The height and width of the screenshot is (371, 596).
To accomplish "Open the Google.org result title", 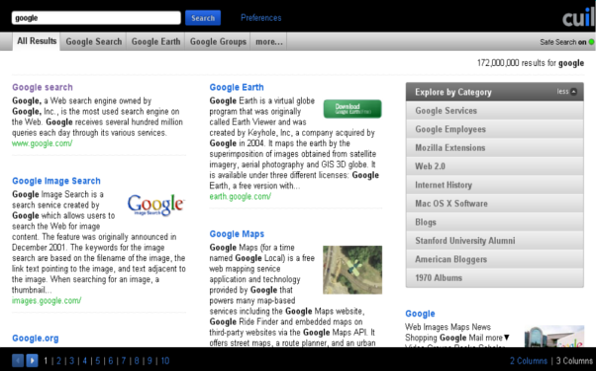I will click(x=35, y=338).
